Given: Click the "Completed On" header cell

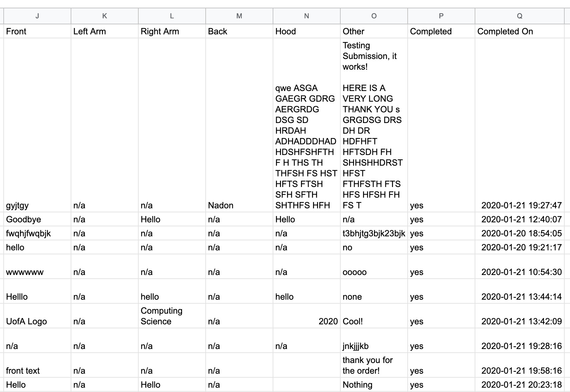Looking at the screenshot, I should click(520, 31).
